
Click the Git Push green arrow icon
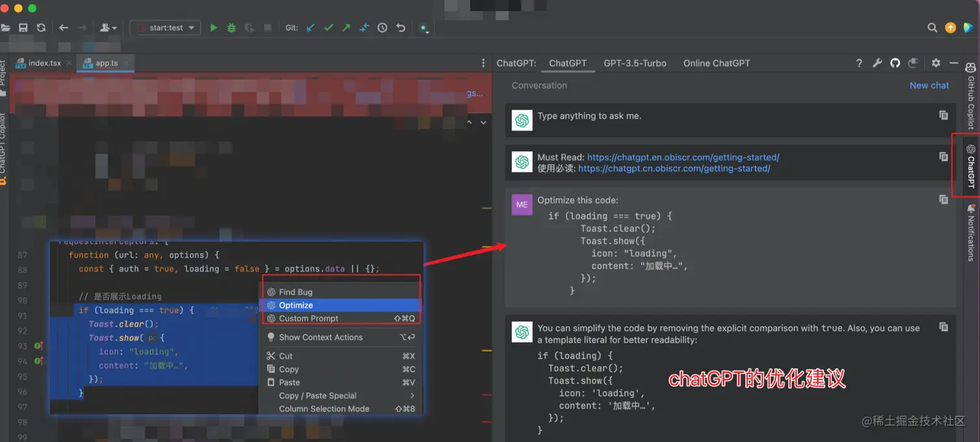pos(347,28)
